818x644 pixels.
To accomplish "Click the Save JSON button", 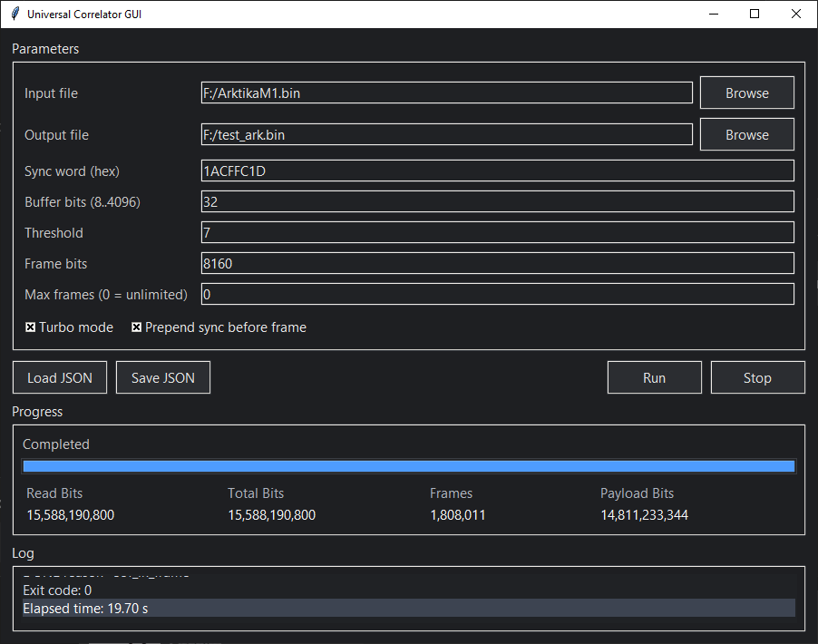I will pos(162,377).
